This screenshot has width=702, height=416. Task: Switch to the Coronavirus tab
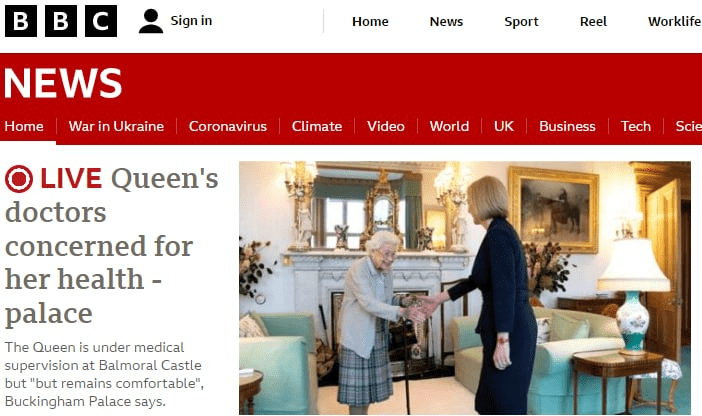coord(228,126)
